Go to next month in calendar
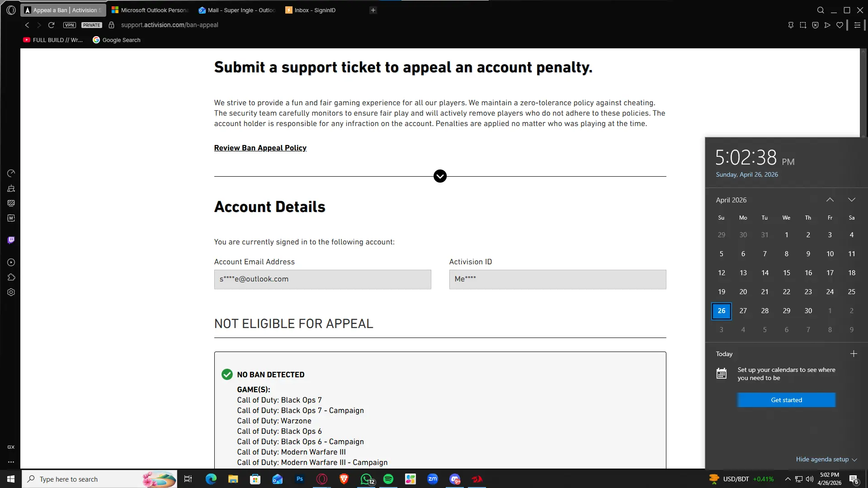 coord(851,200)
